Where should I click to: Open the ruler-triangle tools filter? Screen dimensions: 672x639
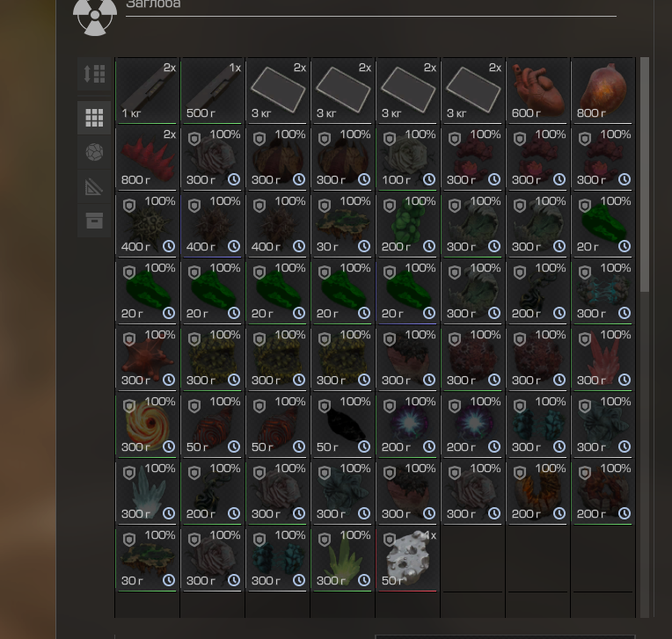[94, 186]
